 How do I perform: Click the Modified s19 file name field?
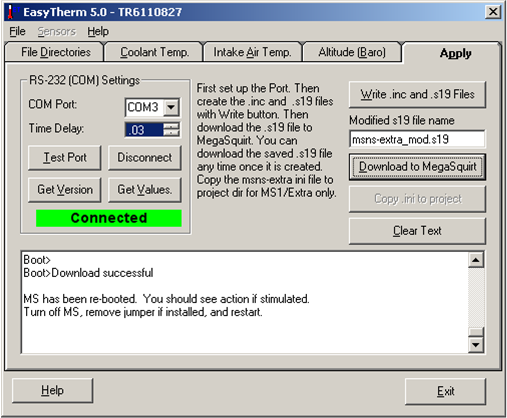point(417,139)
